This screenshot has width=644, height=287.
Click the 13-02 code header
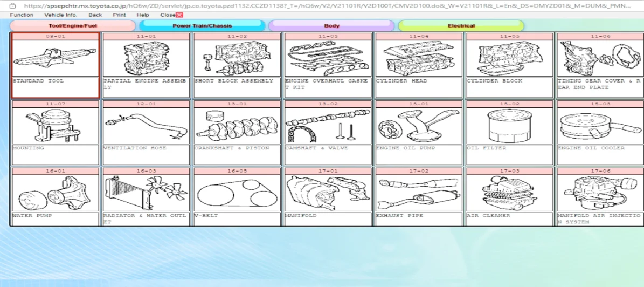(x=328, y=104)
